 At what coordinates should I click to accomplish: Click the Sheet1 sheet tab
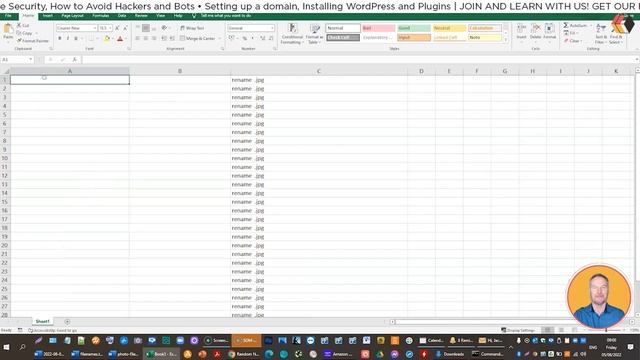pos(42,322)
